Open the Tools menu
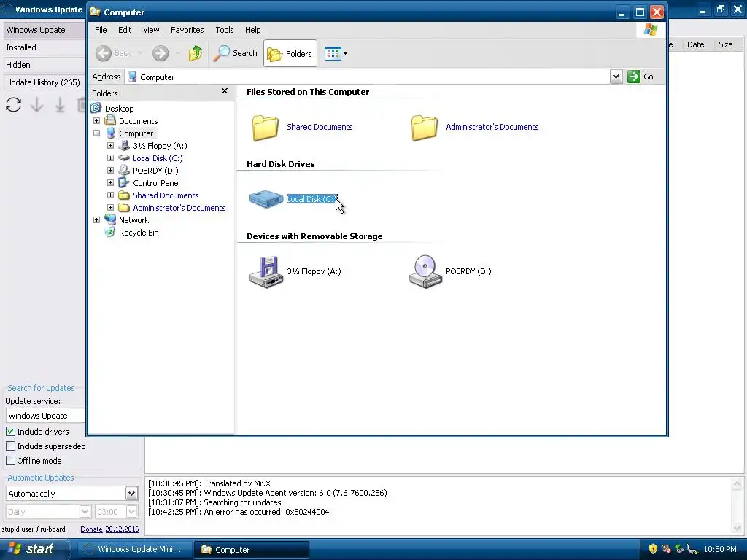The width and height of the screenshot is (747, 560). pyautogui.click(x=225, y=30)
